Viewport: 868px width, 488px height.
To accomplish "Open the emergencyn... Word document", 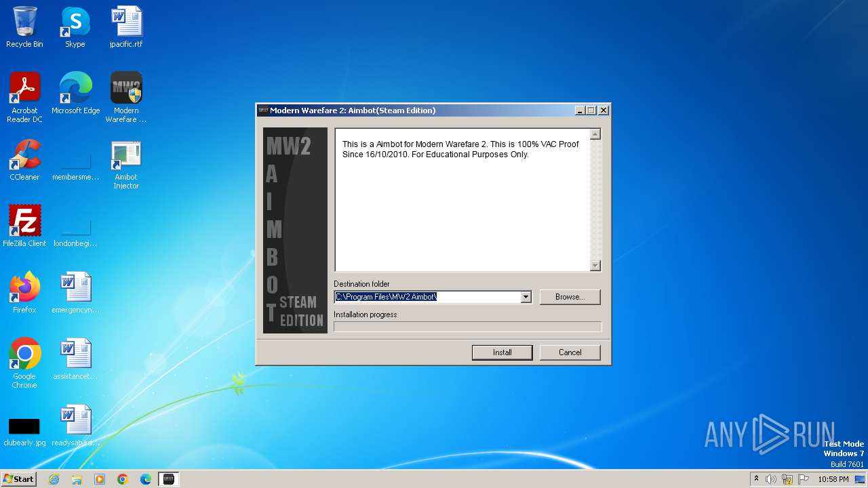I will [75, 293].
